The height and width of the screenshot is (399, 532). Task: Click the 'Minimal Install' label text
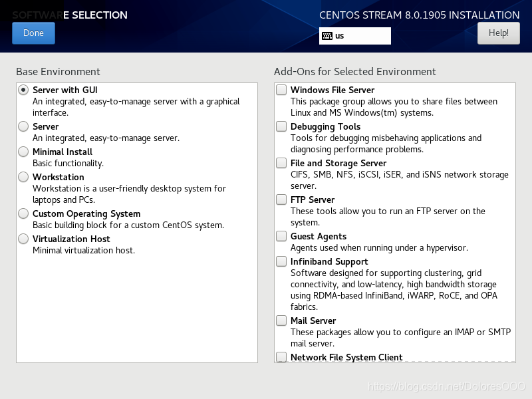point(63,152)
